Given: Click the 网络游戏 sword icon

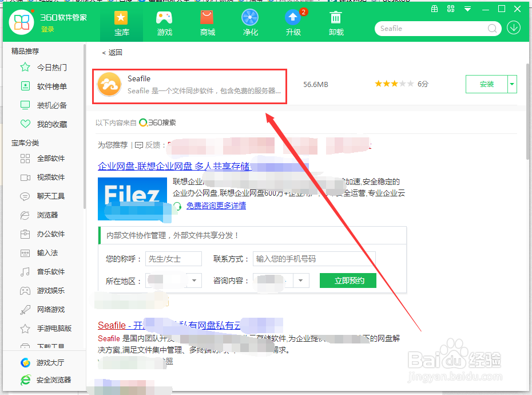Looking at the screenshot, I should 25,309.
